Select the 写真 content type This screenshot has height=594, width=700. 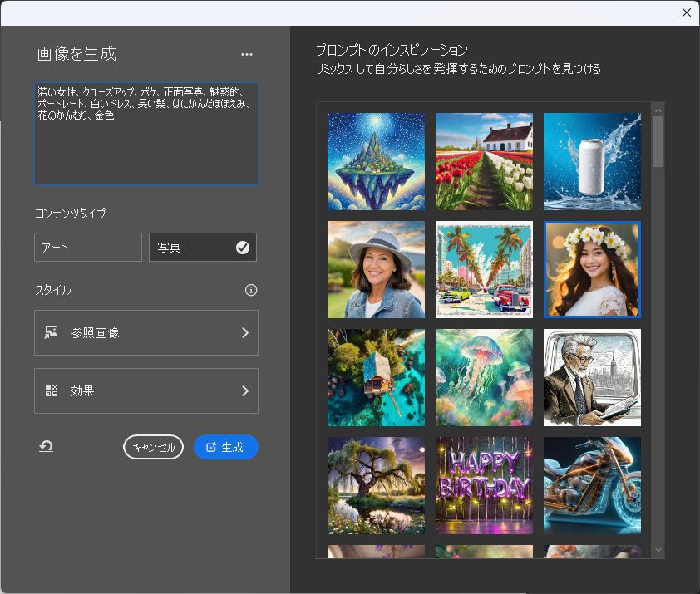(x=202, y=247)
